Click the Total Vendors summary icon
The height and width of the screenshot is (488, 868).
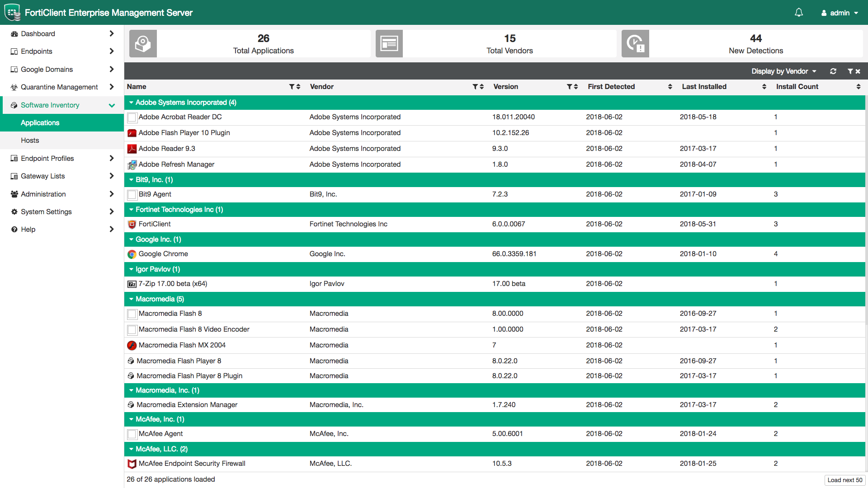(x=389, y=43)
